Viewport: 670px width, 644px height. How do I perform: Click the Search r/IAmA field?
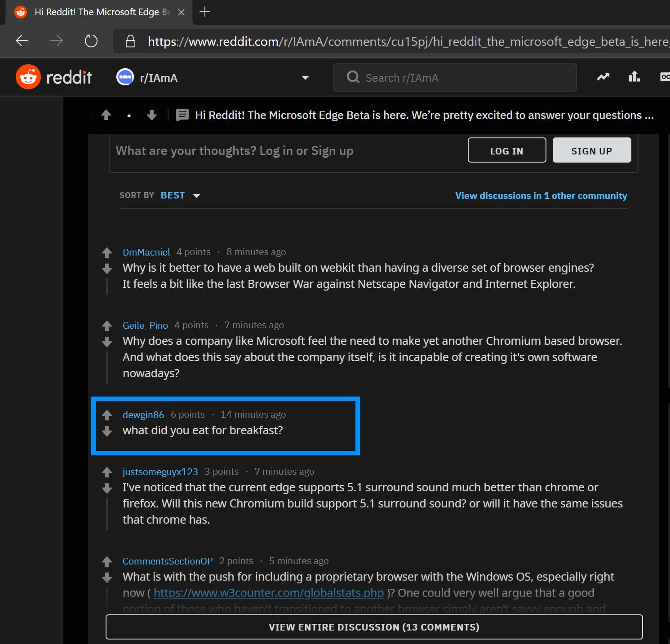click(455, 77)
